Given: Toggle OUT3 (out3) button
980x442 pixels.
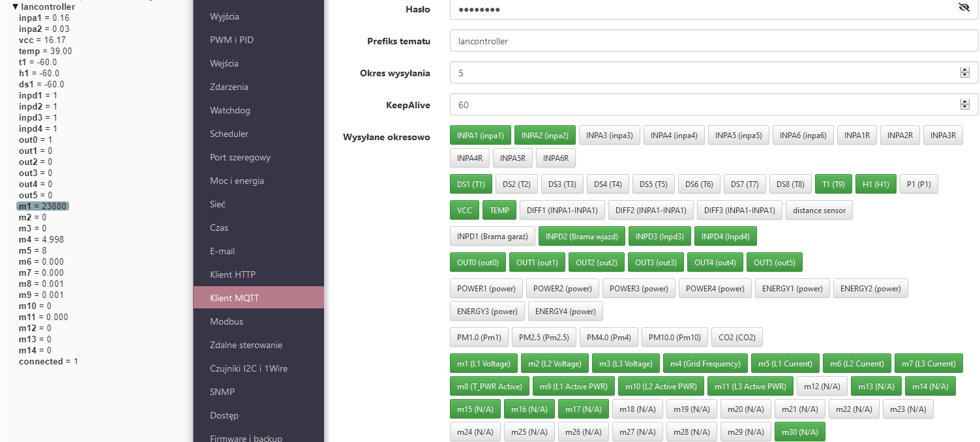Looking at the screenshot, I should click(x=656, y=263).
